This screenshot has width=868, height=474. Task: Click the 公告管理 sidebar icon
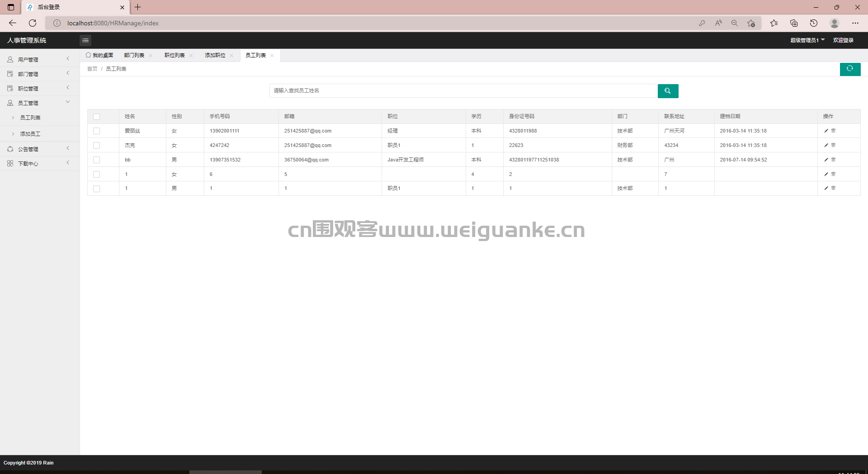(x=10, y=149)
